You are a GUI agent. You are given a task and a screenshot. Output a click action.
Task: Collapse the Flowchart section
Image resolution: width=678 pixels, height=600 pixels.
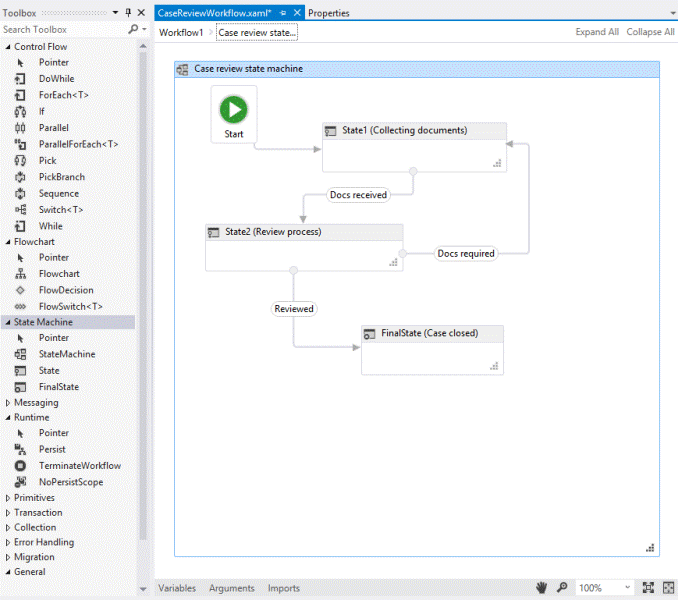[x=8, y=242]
